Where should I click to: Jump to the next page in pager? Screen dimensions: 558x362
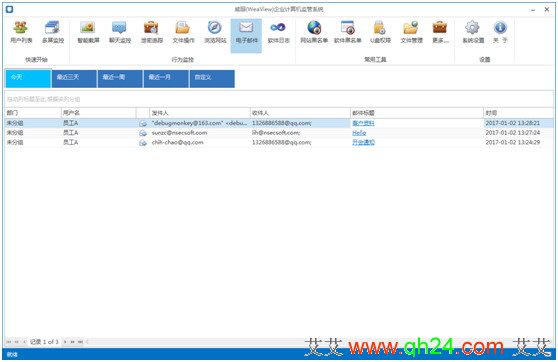tap(72, 342)
